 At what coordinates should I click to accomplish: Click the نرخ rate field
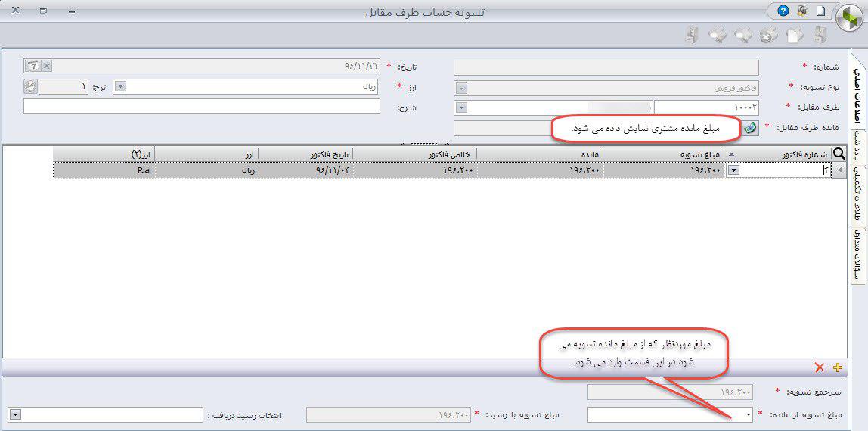64,87
